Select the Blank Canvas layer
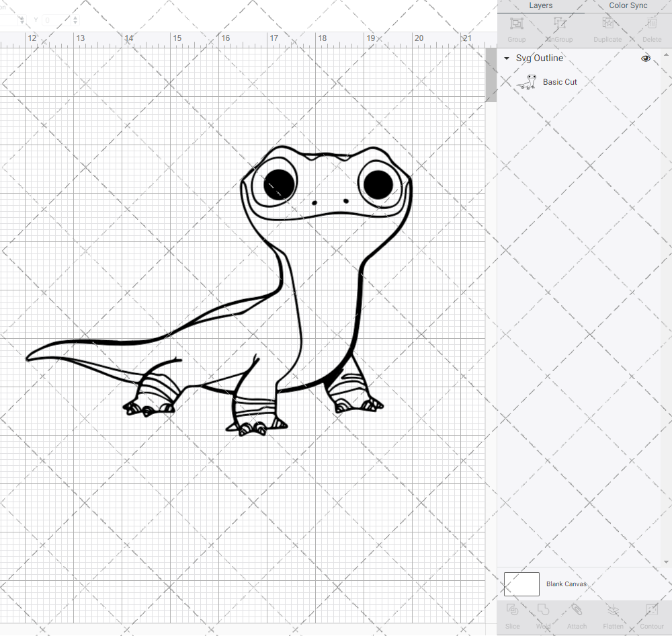Image resolution: width=672 pixels, height=636 pixels. coord(566,584)
